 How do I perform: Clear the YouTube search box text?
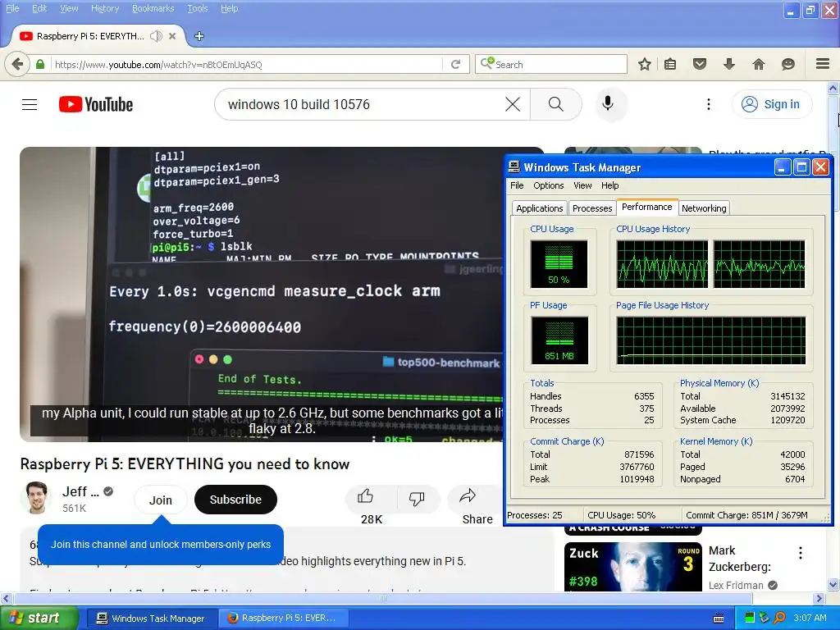(x=513, y=104)
